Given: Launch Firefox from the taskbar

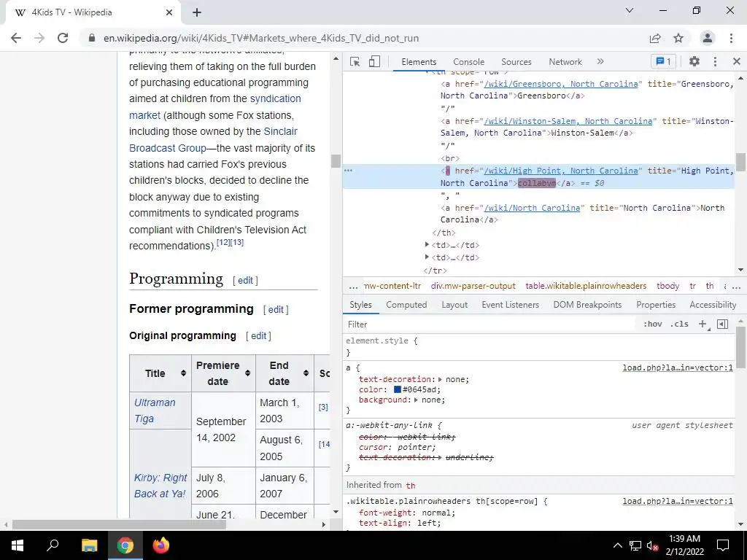Looking at the screenshot, I should click(x=161, y=545).
